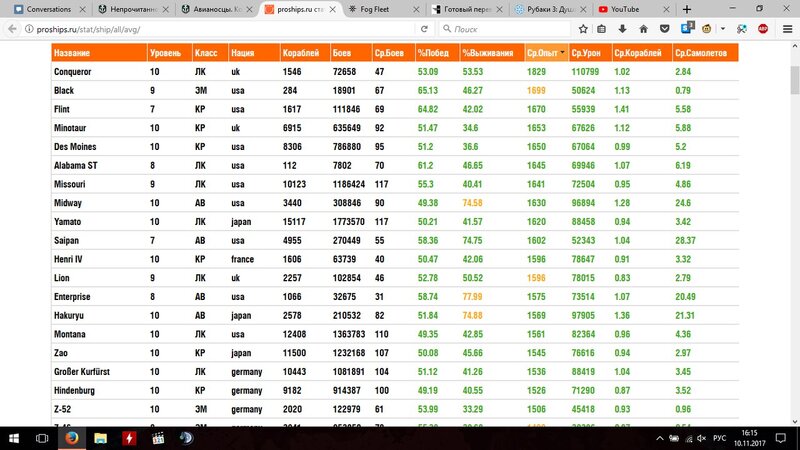Open the Pocket shield icon

tap(664, 29)
